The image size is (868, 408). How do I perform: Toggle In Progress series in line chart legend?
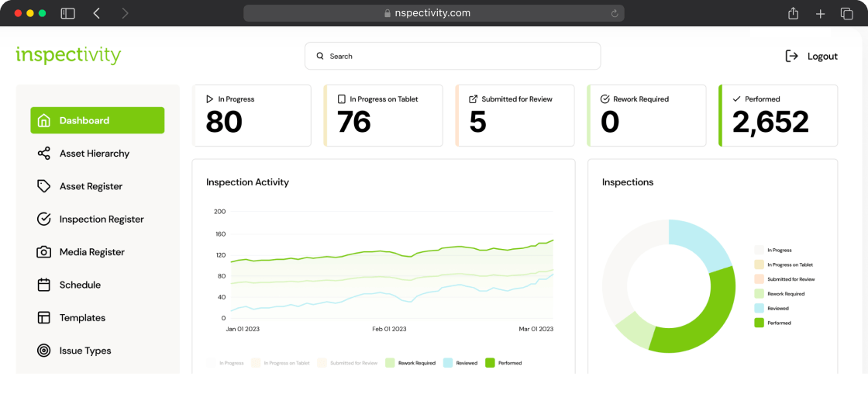point(225,363)
